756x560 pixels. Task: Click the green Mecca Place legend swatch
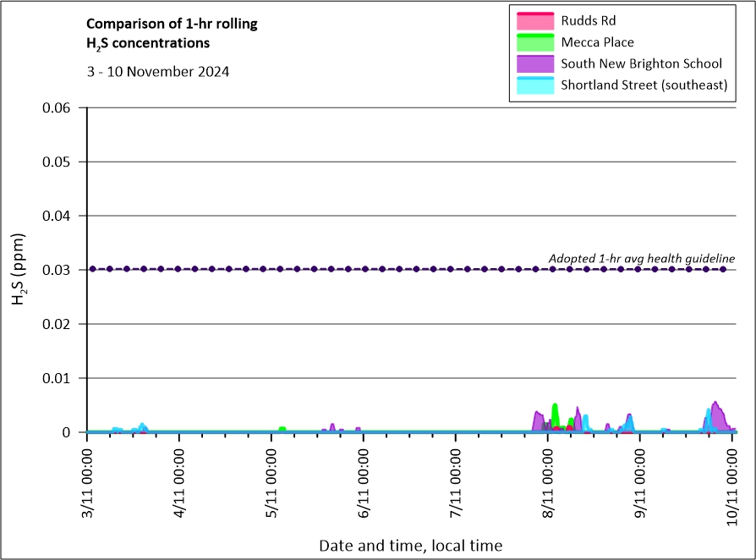533,41
